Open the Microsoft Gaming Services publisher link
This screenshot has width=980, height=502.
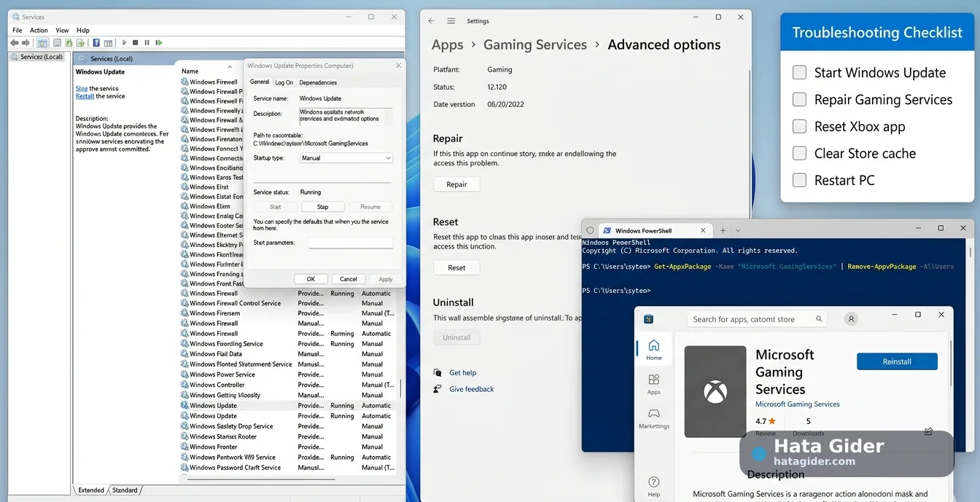(x=798, y=404)
